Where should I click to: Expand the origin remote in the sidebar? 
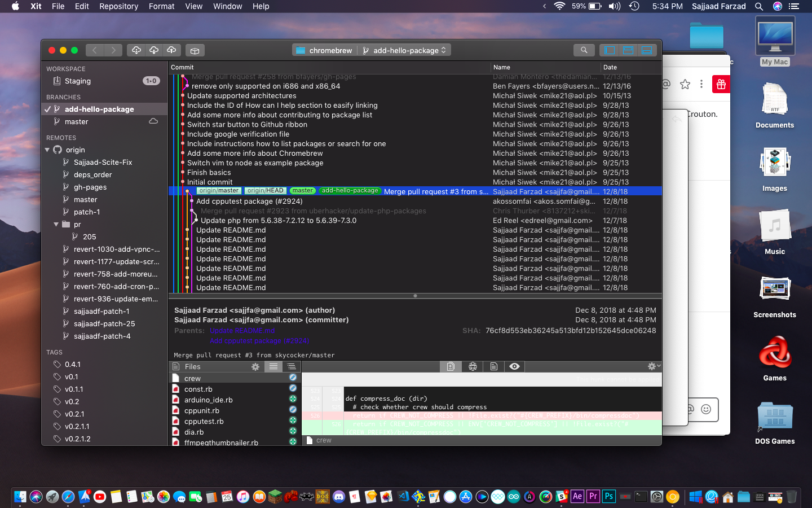tap(47, 150)
